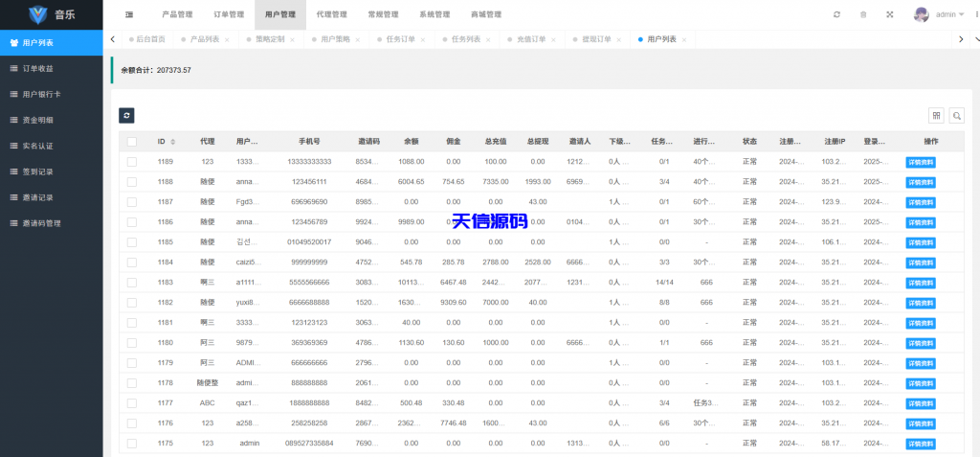Open 邀请记录 in the sidebar
The height and width of the screenshot is (457, 980).
[52, 197]
